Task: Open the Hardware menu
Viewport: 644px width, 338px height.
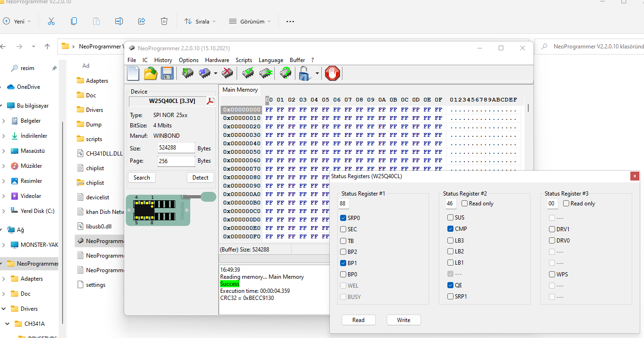Action: [x=217, y=60]
